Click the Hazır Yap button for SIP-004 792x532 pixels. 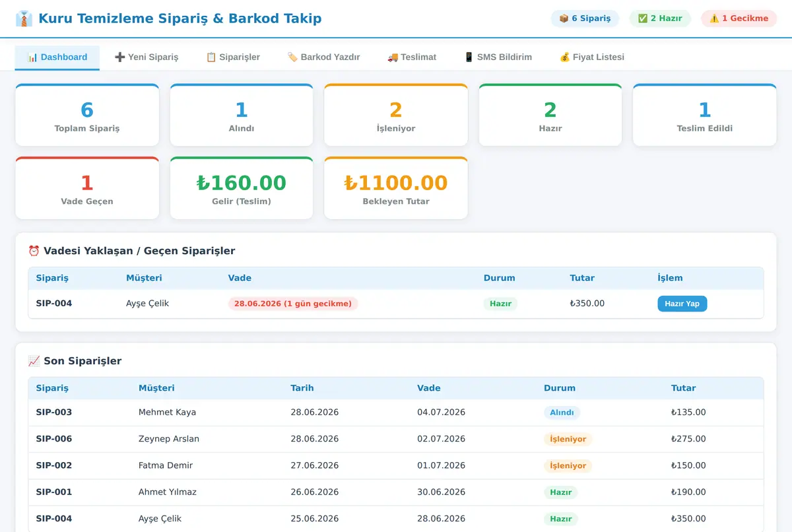point(682,304)
